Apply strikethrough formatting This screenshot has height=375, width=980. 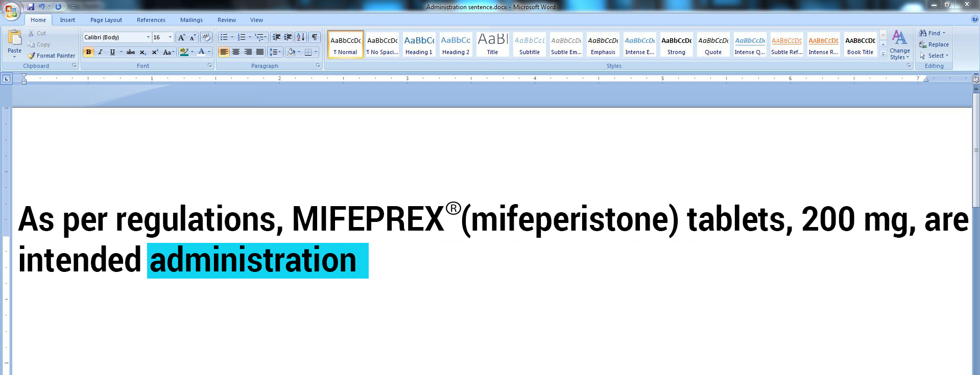131,52
